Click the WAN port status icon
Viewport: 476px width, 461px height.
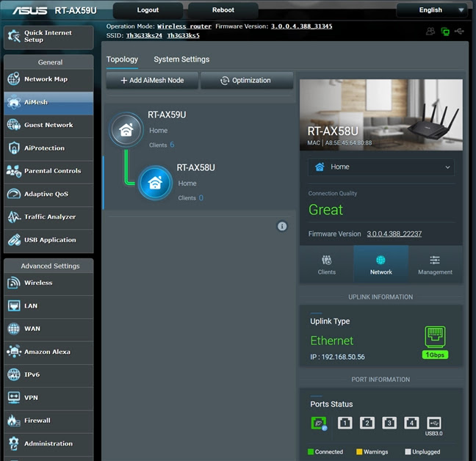(x=319, y=423)
